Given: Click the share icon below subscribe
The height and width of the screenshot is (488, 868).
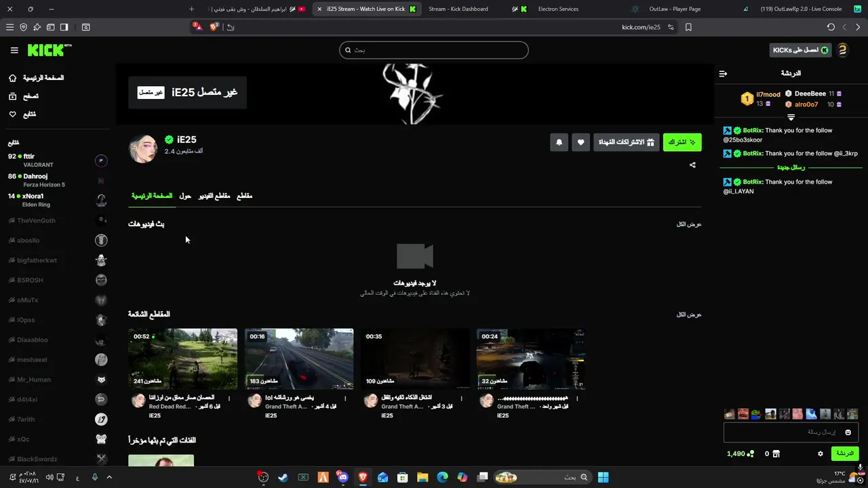Looking at the screenshot, I should [692, 165].
